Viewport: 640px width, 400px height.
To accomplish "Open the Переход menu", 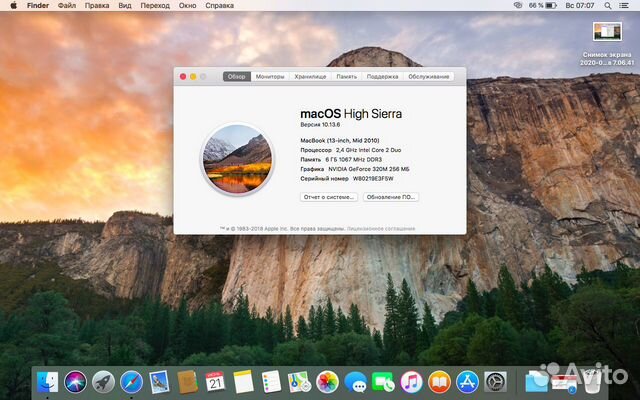I will pyautogui.click(x=155, y=6).
